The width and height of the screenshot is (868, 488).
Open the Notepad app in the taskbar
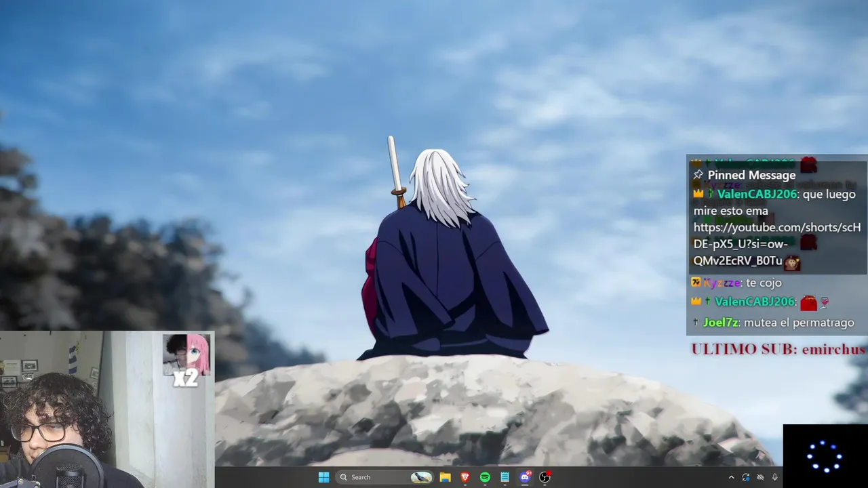[x=505, y=477]
